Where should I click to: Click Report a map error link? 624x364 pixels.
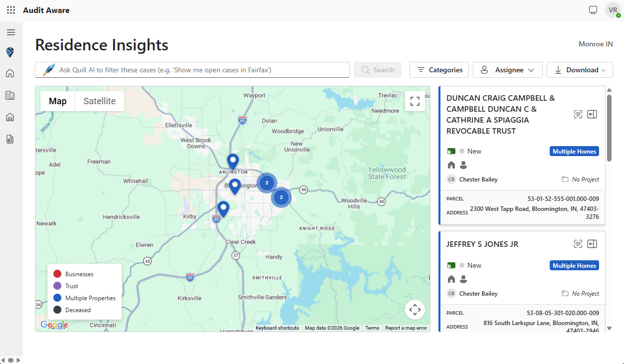point(406,328)
